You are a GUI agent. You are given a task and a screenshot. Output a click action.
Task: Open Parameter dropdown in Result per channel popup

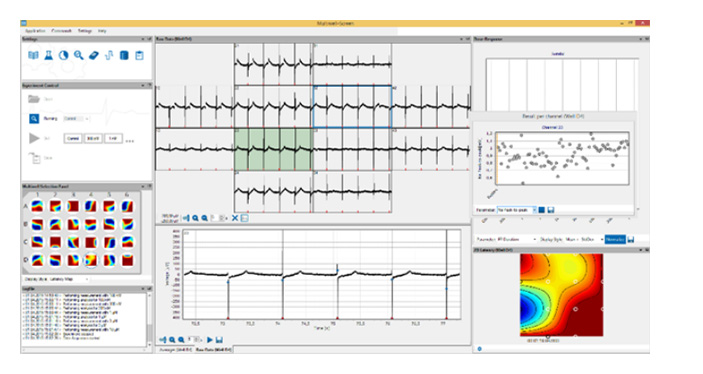tap(516, 210)
